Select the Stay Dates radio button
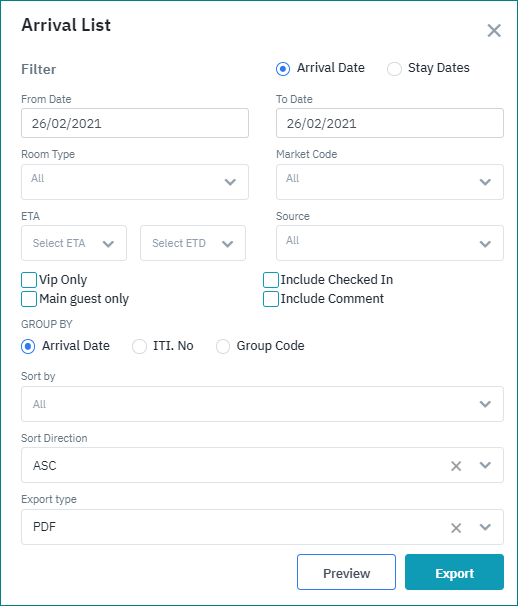The image size is (518, 606). coord(394,69)
